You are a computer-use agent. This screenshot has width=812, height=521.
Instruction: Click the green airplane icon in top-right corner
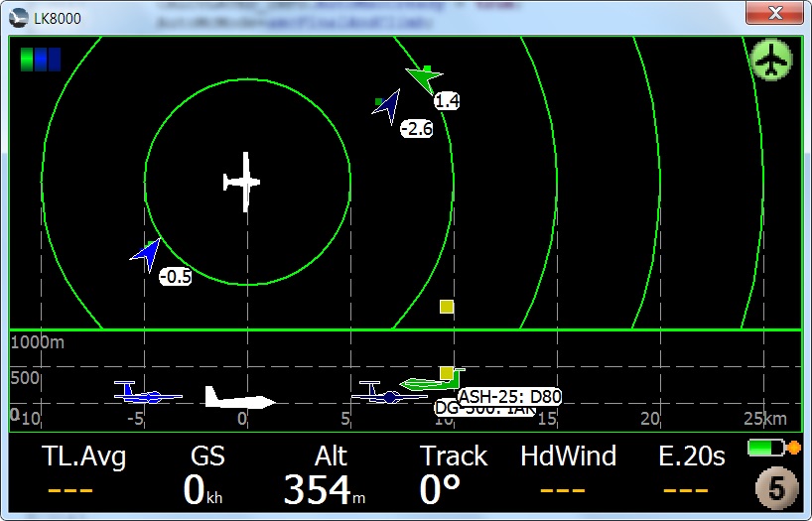pos(770,61)
